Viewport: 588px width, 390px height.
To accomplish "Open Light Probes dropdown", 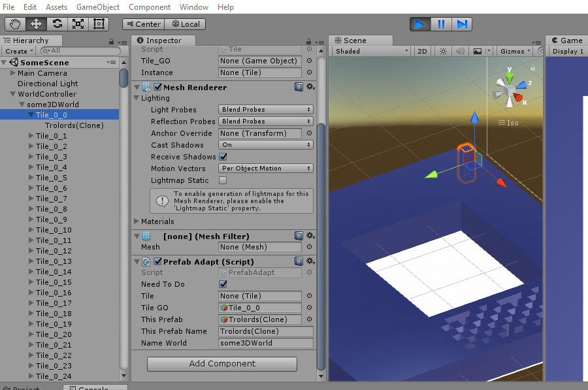I will click(x=265, y=110).
